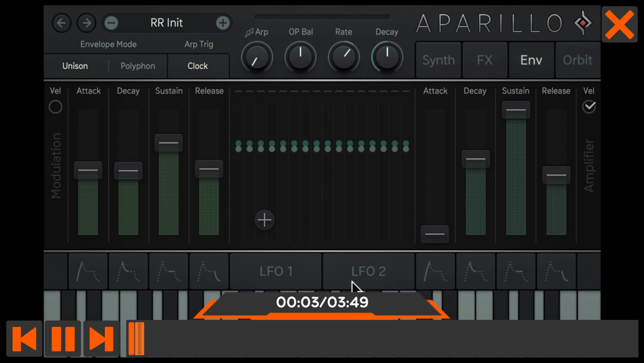
Task: Open LFO 1 panel
Action: click(276, 271)
